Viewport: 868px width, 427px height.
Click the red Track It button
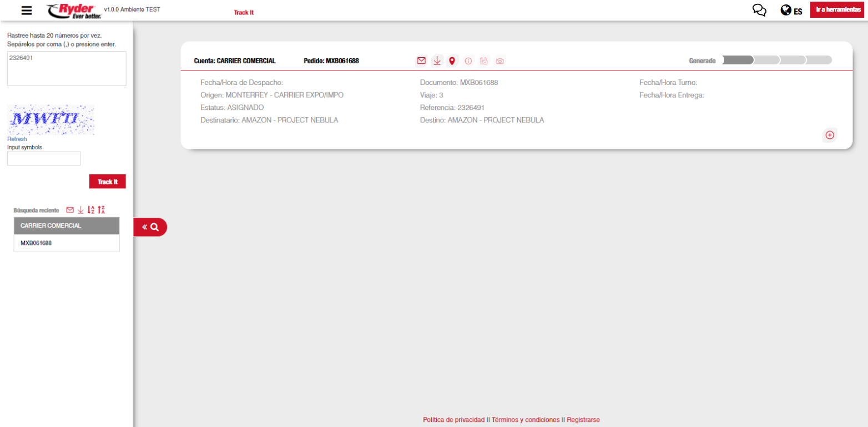108,182
